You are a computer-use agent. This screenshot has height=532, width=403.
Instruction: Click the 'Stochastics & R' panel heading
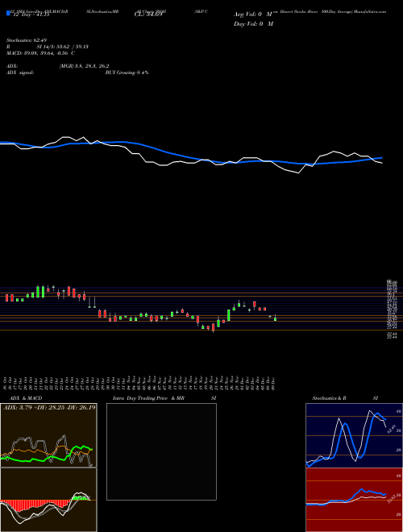pos(330,398)
